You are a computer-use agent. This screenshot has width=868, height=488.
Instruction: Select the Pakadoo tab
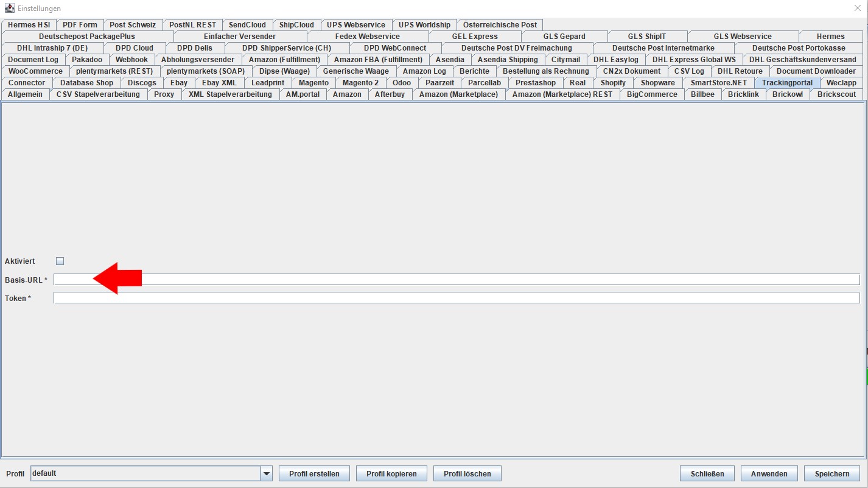(x=87, y=60)
